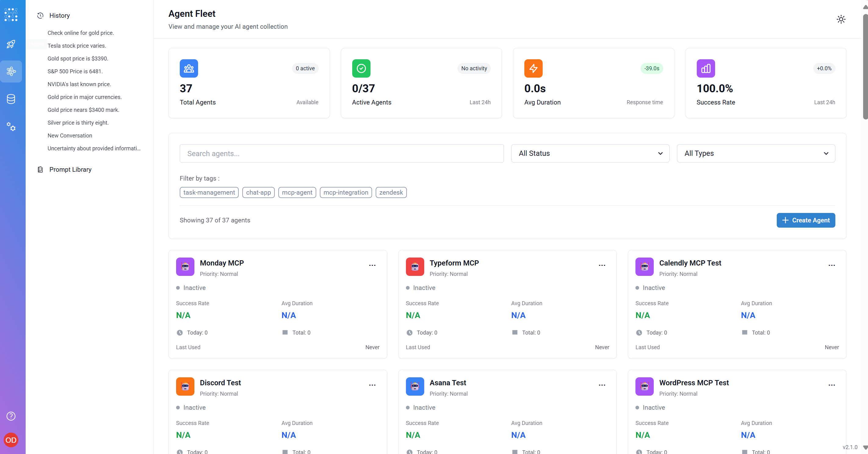Open 'Tesla stock price varies.' history item
This screenshot has width=868, height=454.
click(x=77, y=46)
